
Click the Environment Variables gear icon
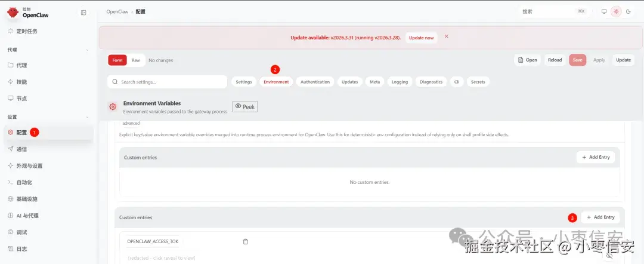[x=113, y=107]
